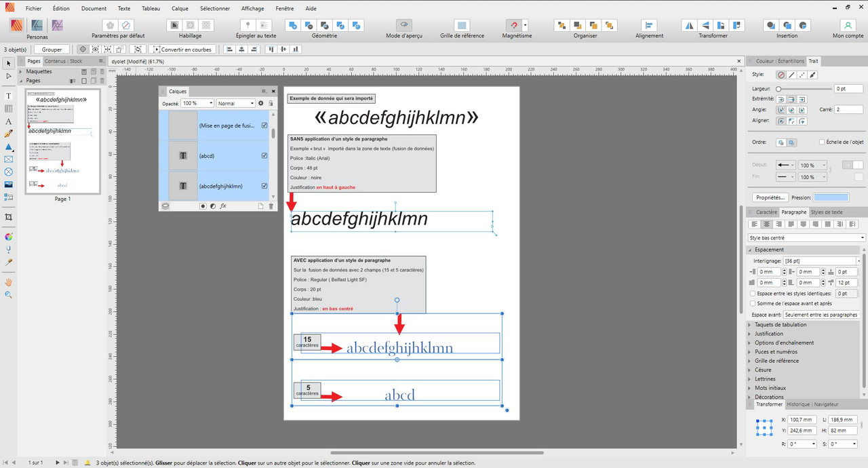Click Convertir en courbes button
868x468 pixels.
(183, 50)
